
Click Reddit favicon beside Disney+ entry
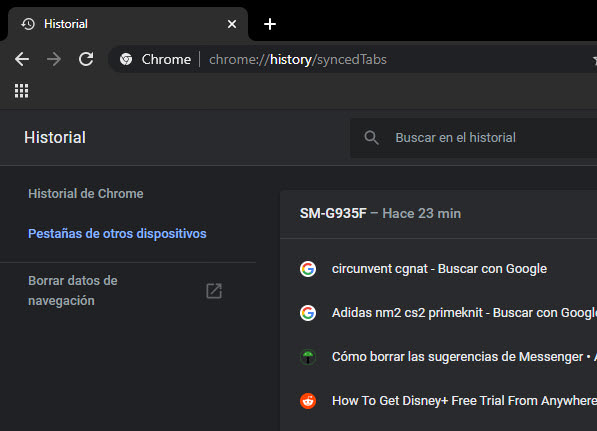tap(308, 401)
